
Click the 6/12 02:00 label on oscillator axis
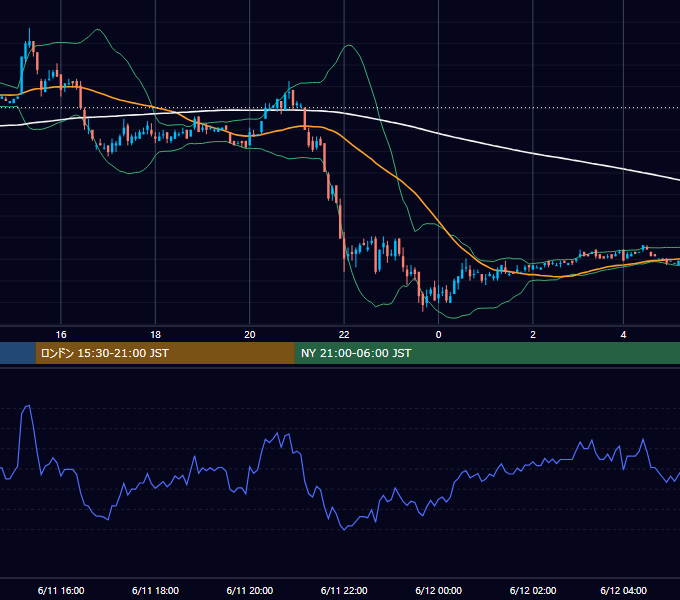click(533, 590)
